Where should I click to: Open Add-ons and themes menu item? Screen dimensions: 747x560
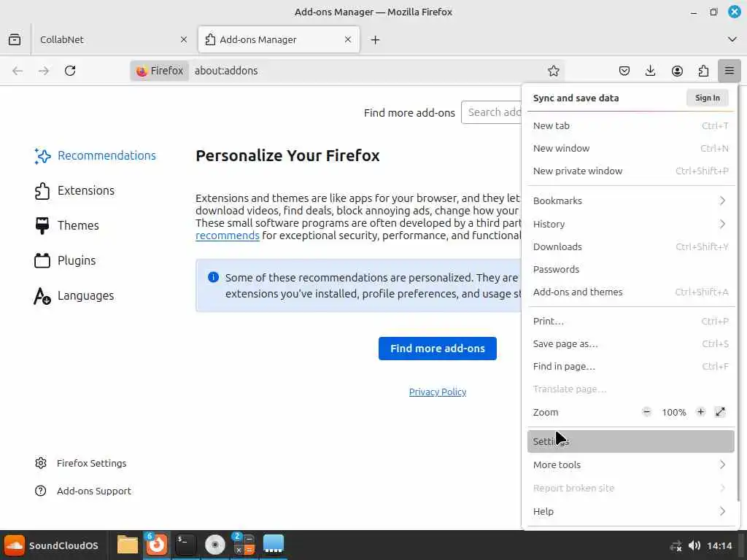(631, 292)
